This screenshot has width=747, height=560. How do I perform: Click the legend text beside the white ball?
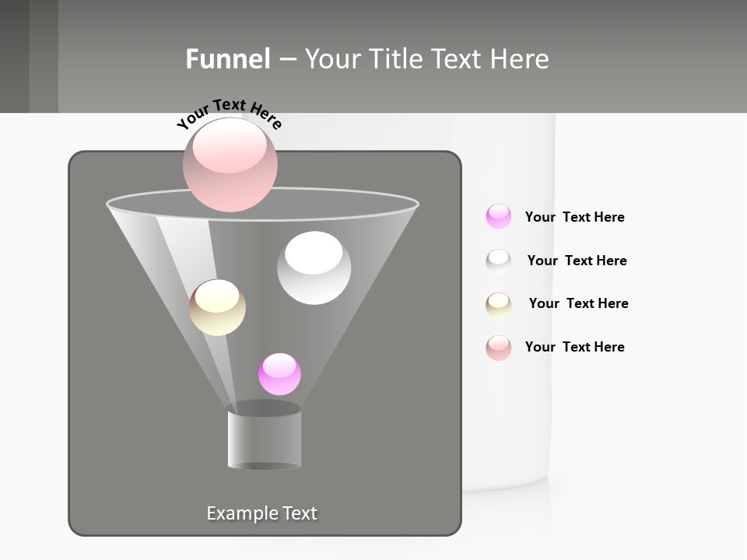pos(577,261)
